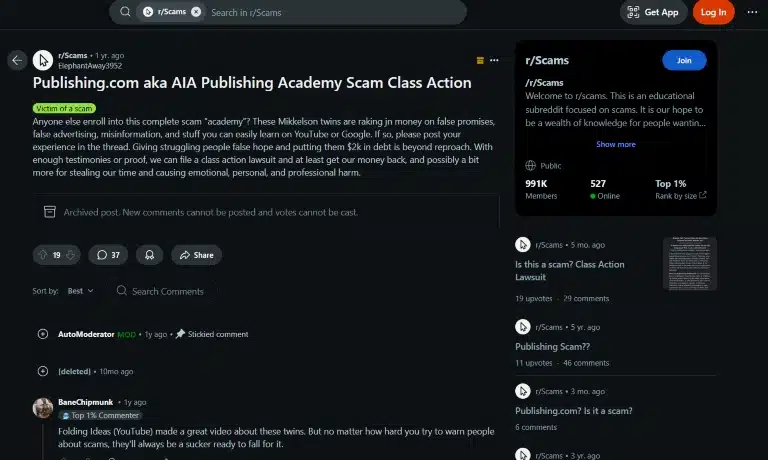Open the post's three-dot options menu

point(494,60)
